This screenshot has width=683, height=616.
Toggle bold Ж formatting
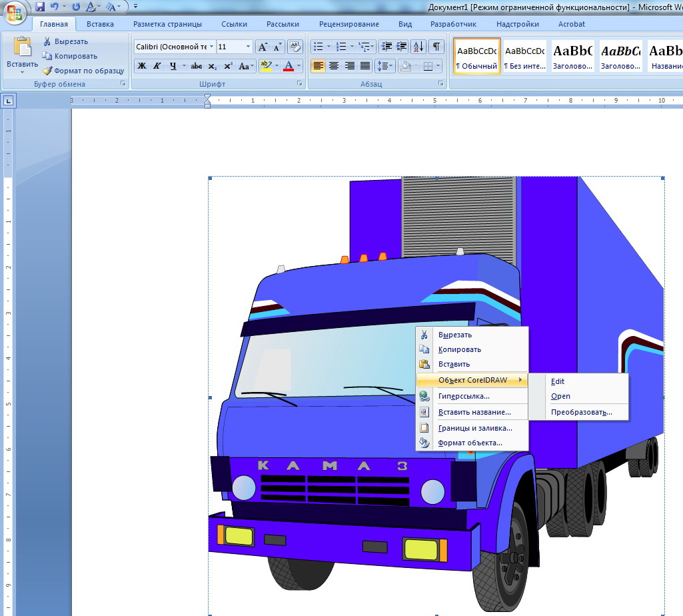tap(142, 66)
